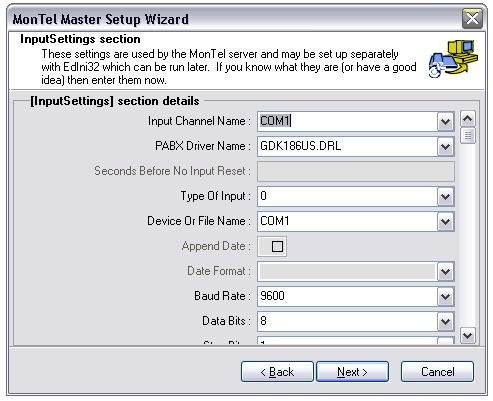Open the Data Bits dropdown arrow
This screenshot has width=493, height=401.
446,321
